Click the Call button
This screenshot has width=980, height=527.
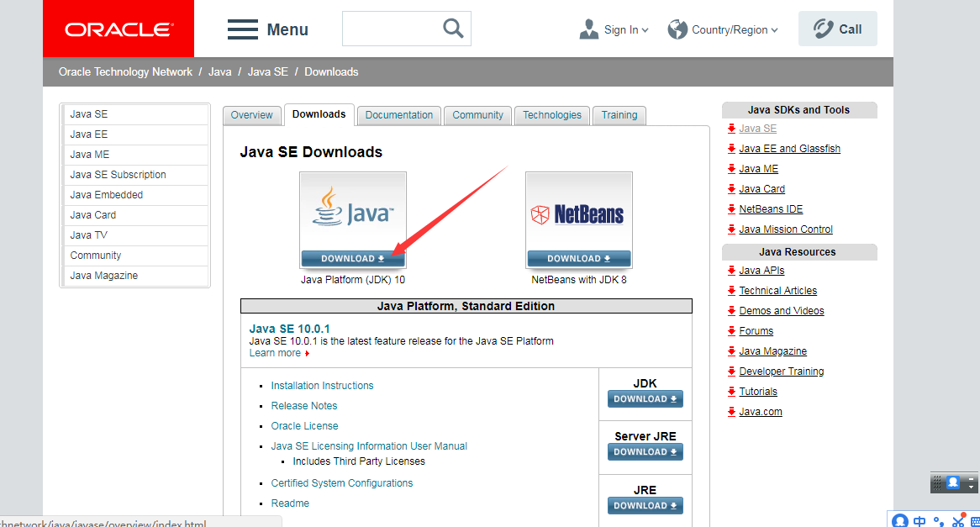click(x=837, y=29)
